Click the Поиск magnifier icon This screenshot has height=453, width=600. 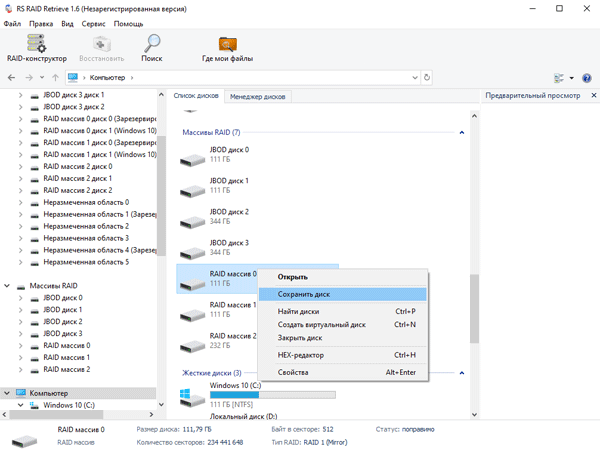click(x=152, y=43)
